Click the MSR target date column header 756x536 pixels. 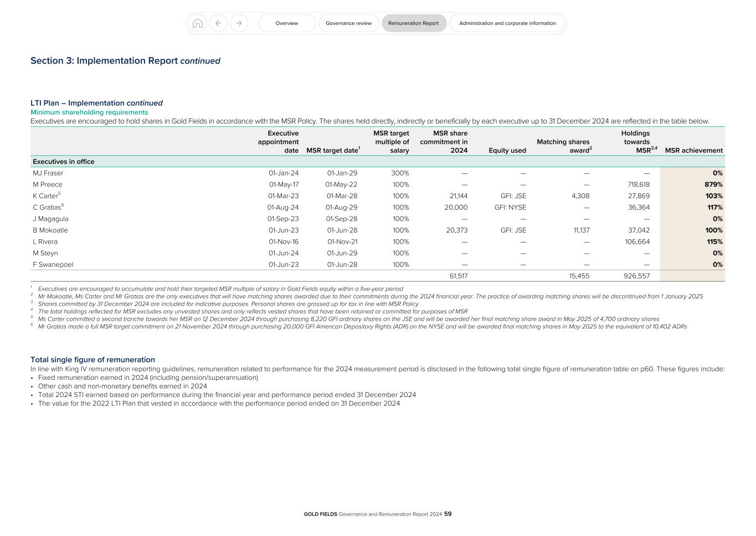(x=333, y=150)
